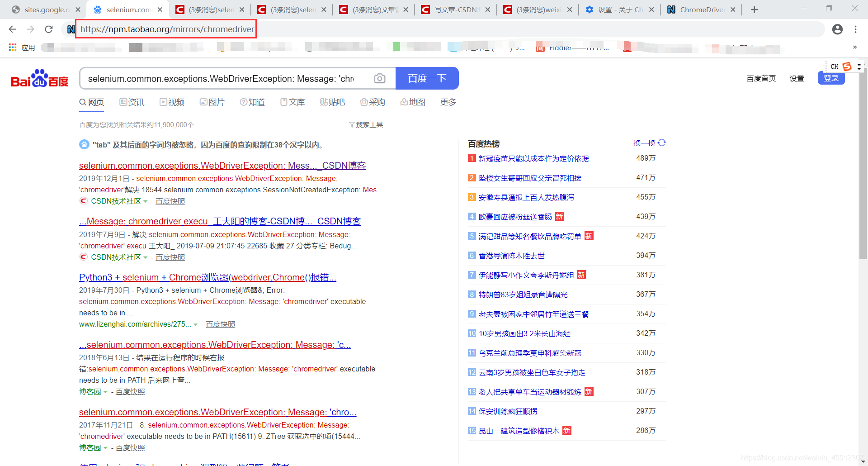Click the 登录 login button
868x466 pixels.
831,78
